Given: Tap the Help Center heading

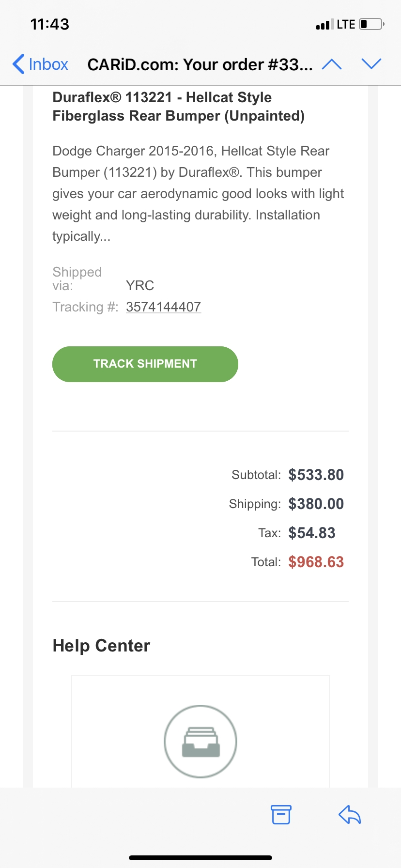Looking at the screenshot, I should tap(101, 646).
